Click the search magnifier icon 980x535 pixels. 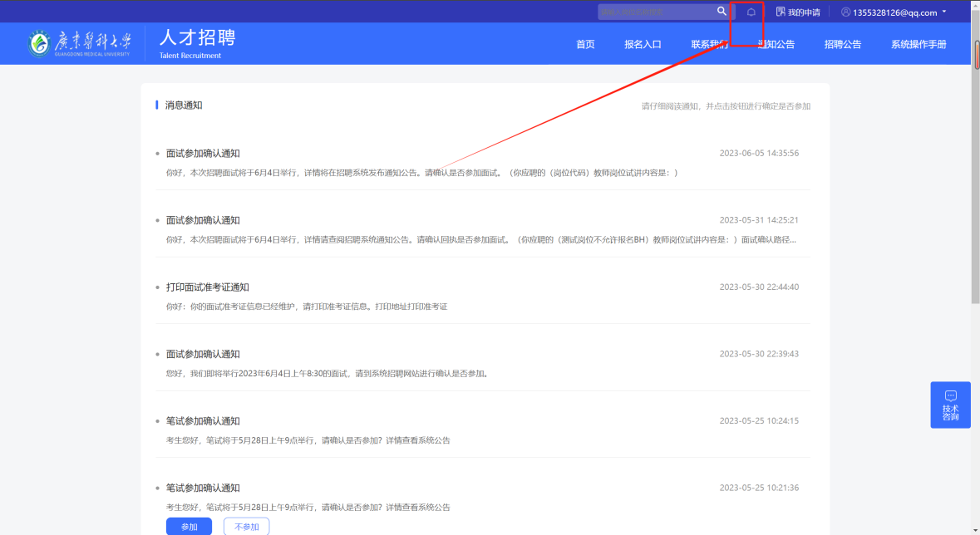point(721,12)
